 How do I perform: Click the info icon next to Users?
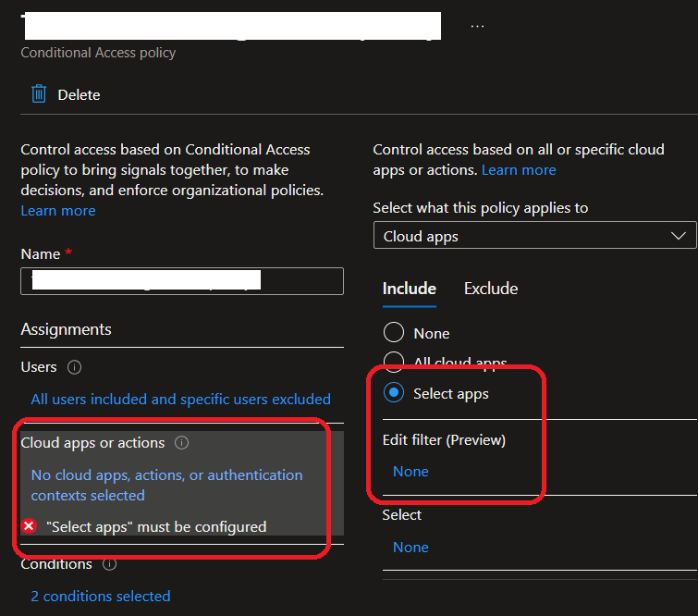75,367
